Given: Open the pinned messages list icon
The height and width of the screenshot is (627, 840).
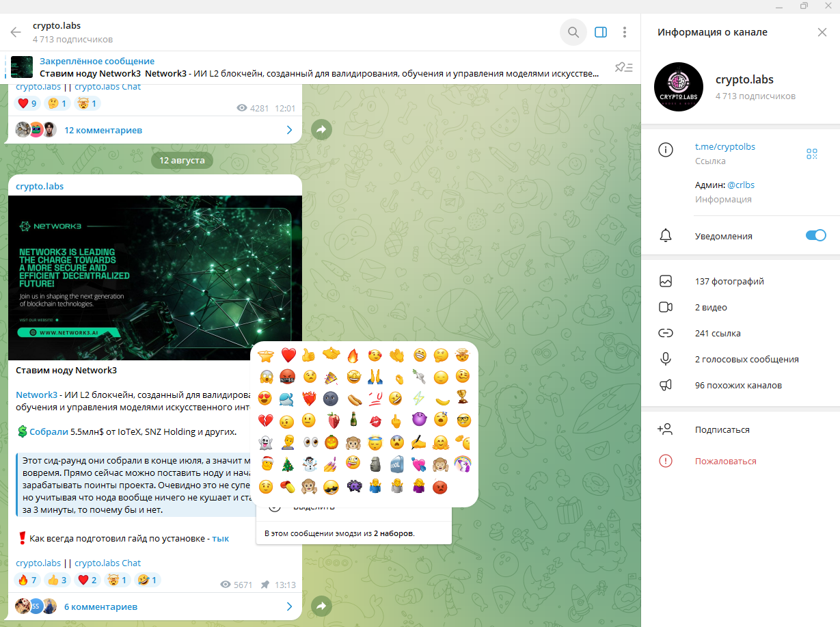Looking at the screenshot, I should pos(623,67).
